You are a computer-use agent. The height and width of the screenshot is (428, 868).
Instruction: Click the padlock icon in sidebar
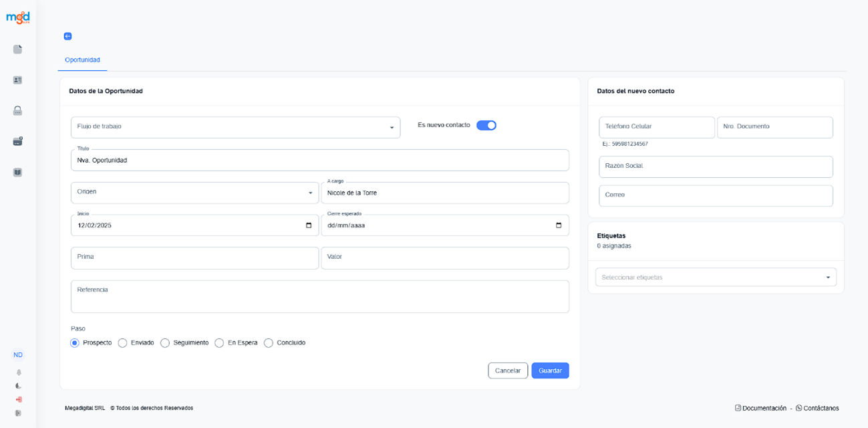18,111
